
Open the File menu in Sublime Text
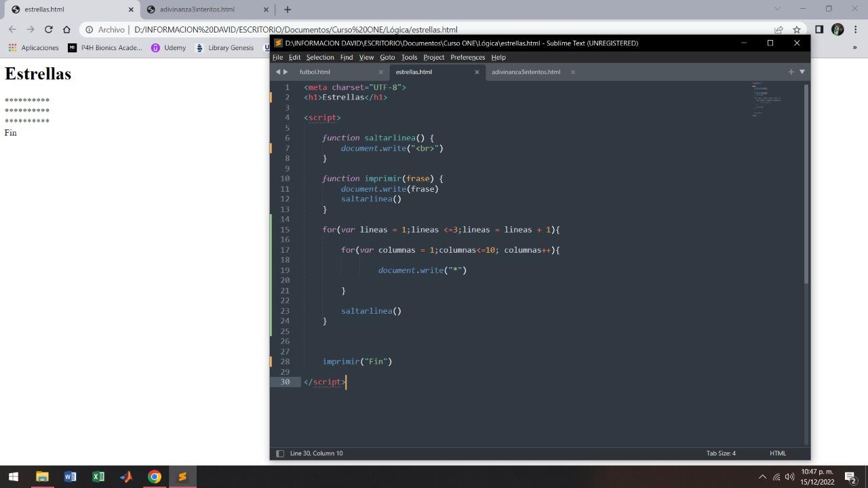point(277,57)
